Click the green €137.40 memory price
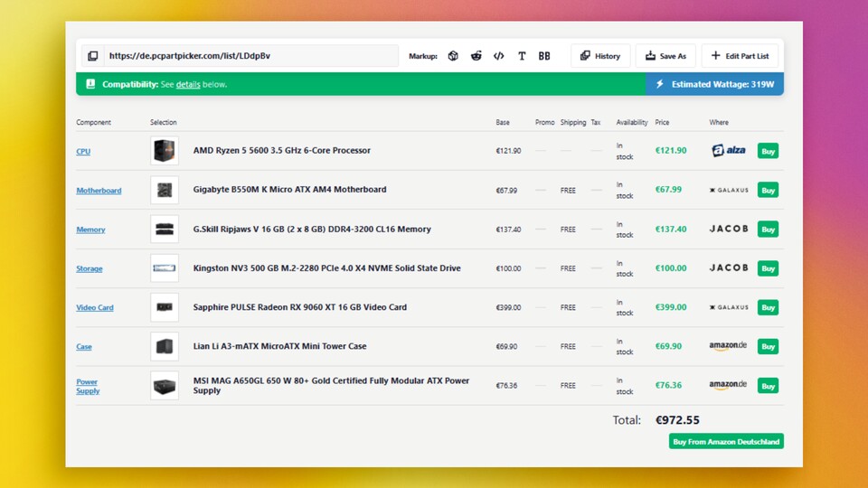The height and width of the screenshot is (488, 868). [671, 229]
